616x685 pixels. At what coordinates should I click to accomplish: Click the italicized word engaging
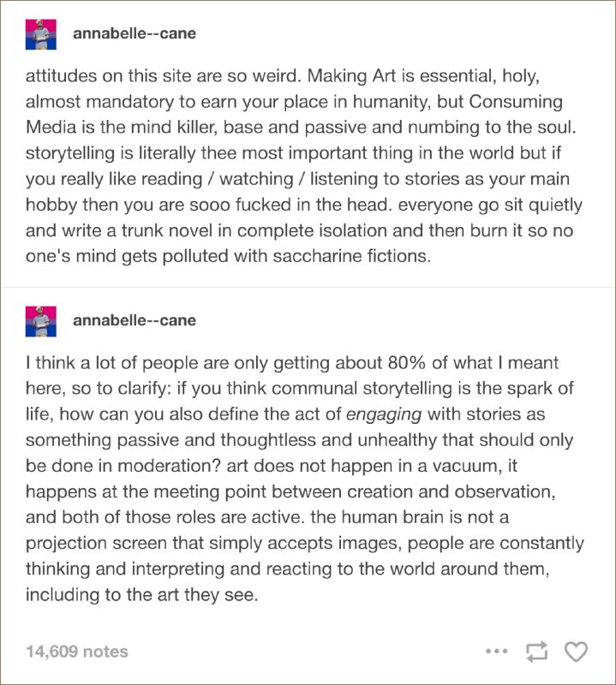click(x=384, y=414)
